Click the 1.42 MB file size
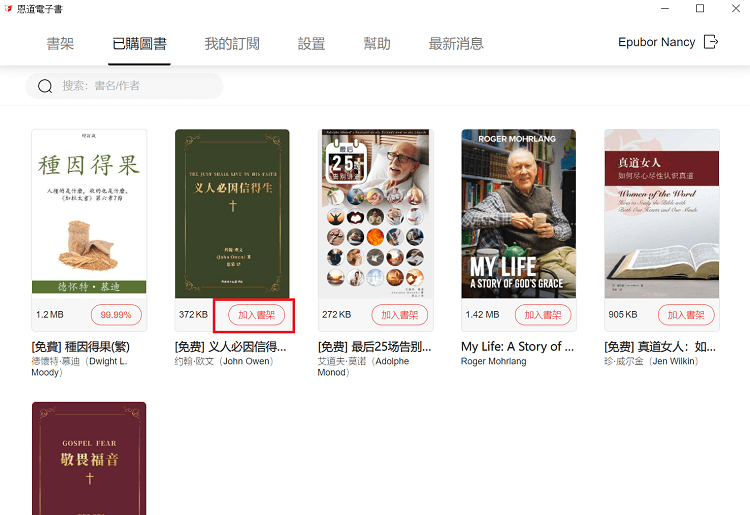 tap(482, 315)
